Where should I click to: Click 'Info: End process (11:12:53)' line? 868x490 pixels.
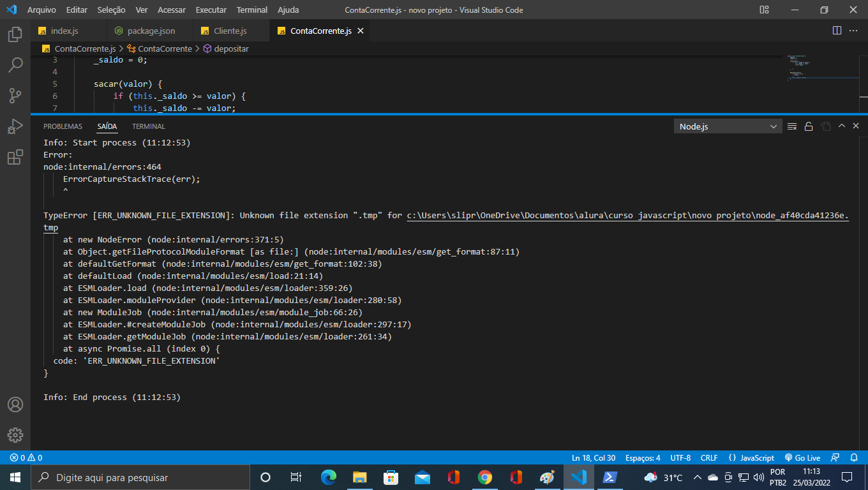pyautogui.click(x=112, y=397)
